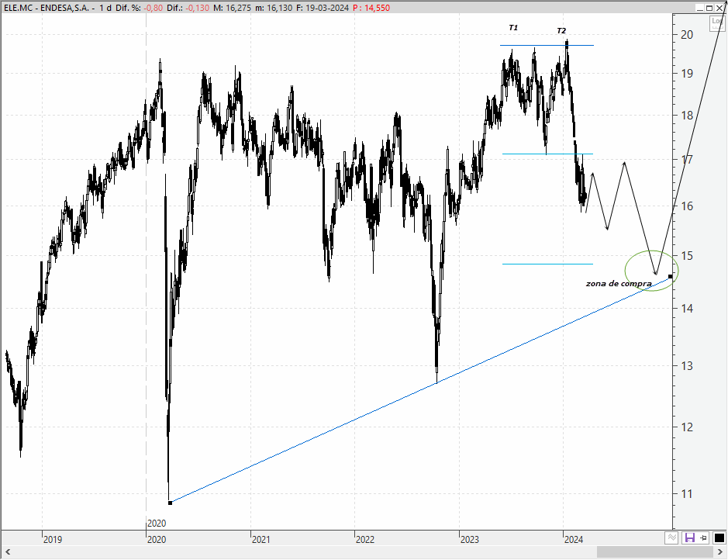Minimize the ENDESA chart window
Viewport: 728px width, 560px height.
click(x=699, y=8)
